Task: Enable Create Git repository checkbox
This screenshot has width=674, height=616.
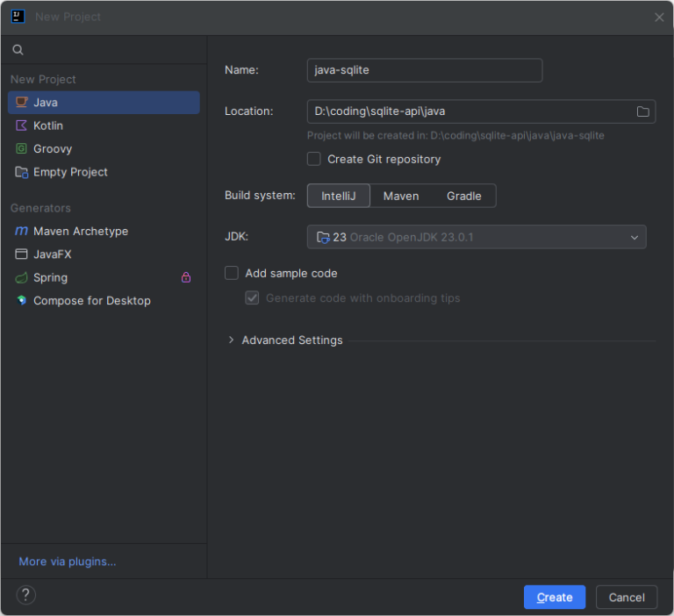Action: pyautogui.click(x=314, y=159)
